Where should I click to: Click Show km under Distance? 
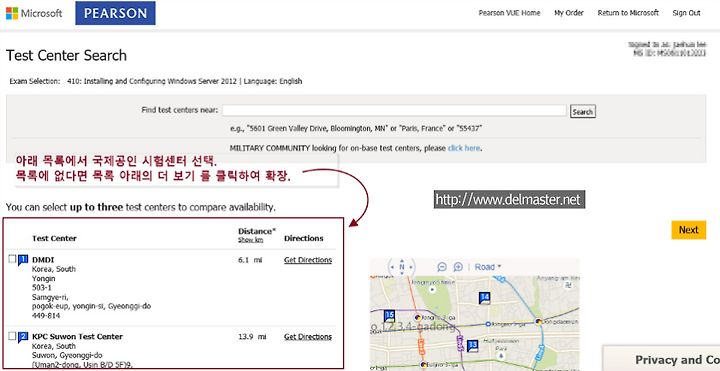[250, 240]
